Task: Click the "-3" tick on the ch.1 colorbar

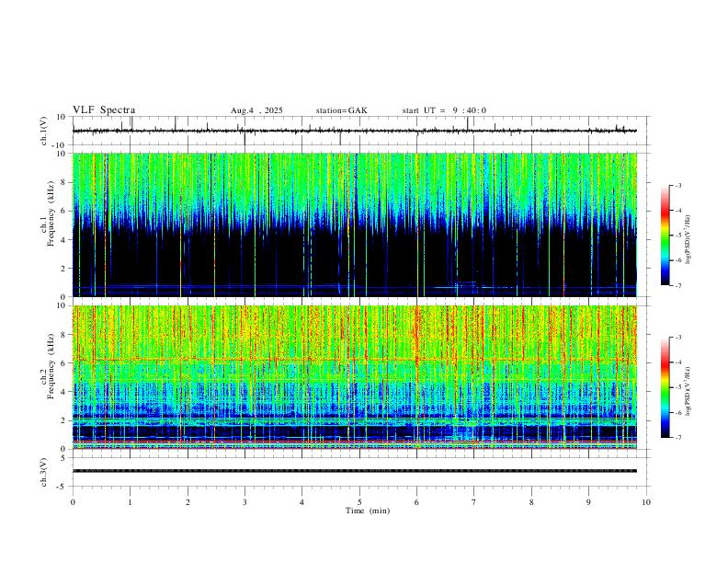Action: pyautogui.click(x=678, y=185)
